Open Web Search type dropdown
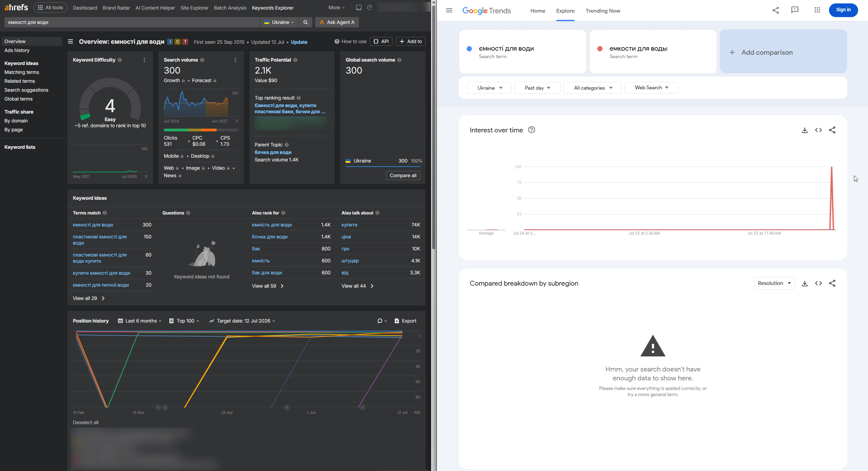Screen dimensions: 868x471 (x=651, y=88)
